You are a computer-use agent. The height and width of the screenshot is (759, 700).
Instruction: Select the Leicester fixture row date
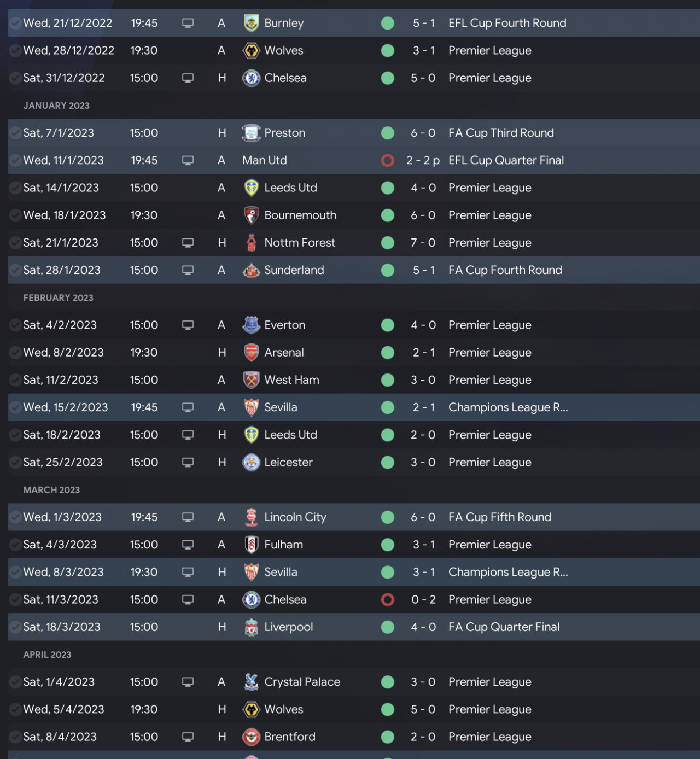pyautogui.click(x=63, y=463)
